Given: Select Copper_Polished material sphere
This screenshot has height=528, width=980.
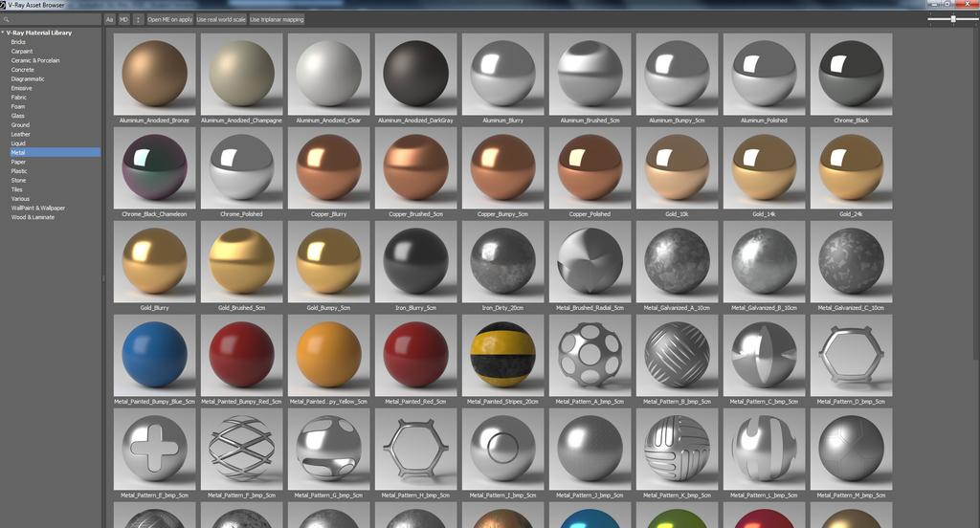Looking at the screenshot, I should [x=590, y=168].
